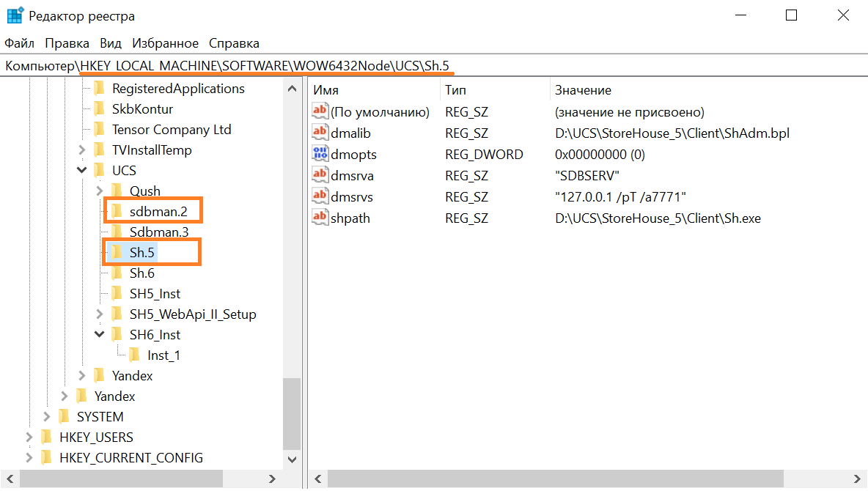This screenshot has height=491, width=868.
Task: Open the Справка menu
Action: tap(234, 43)
